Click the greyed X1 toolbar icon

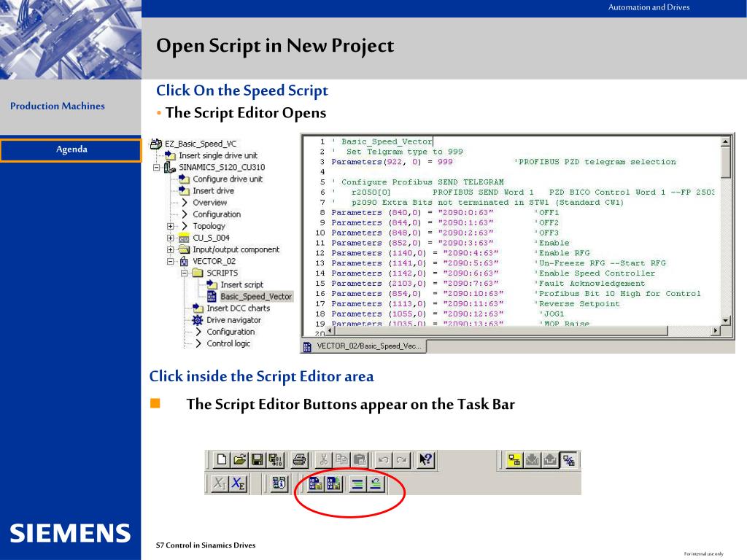point(219,484)
